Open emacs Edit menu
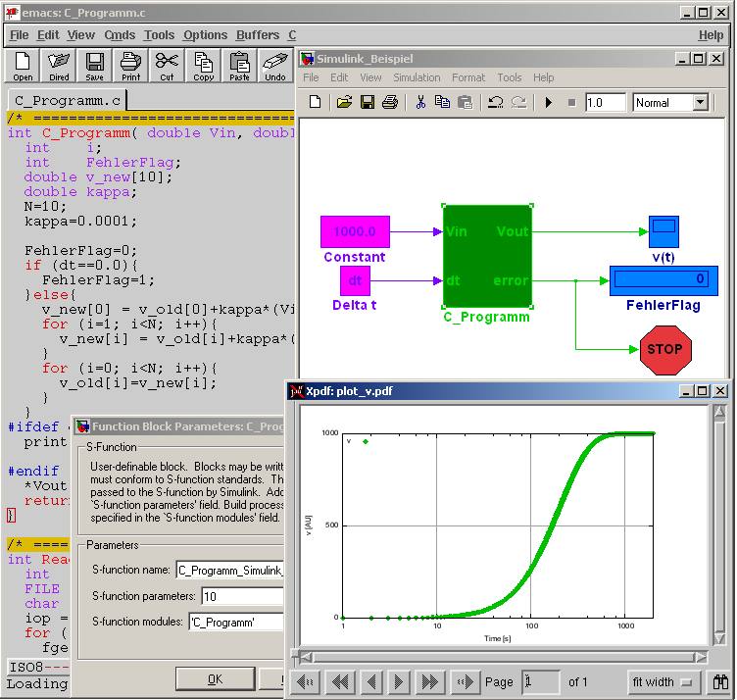This screenshot has height=700, width=737. point(48,35)
